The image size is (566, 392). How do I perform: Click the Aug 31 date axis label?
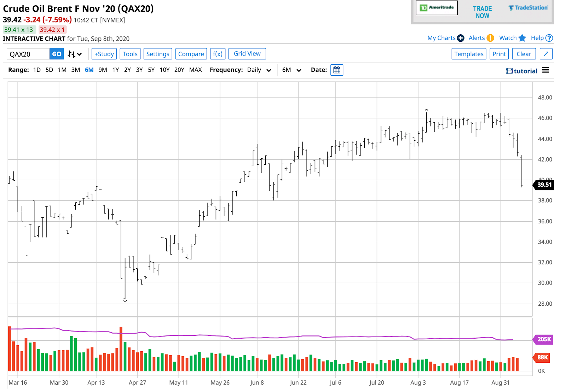tap(501, 383)
